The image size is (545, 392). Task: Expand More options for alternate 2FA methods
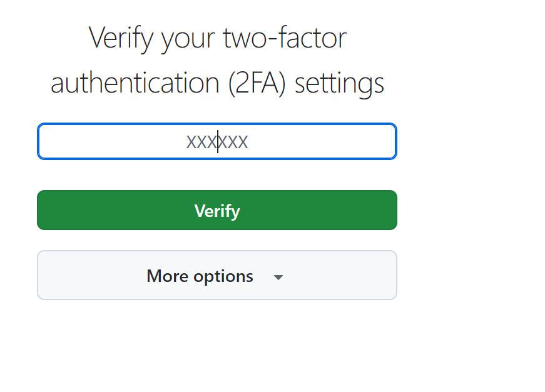pos(217,275)
